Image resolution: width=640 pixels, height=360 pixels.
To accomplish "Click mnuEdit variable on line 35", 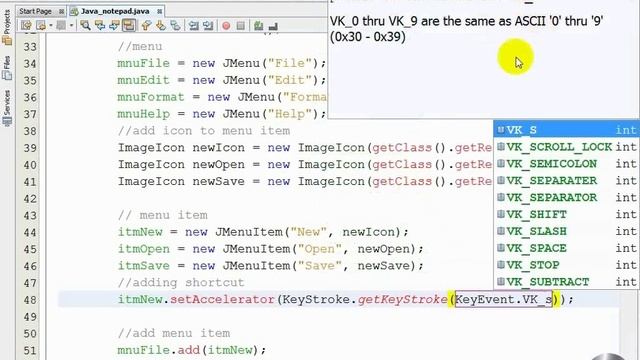I will [143, 80].
